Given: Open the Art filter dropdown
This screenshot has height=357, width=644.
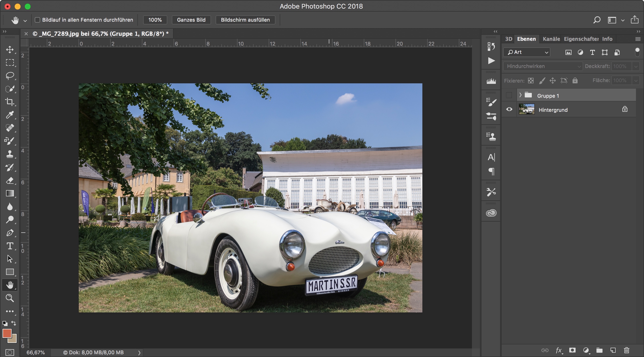Looking at the screenshot, I should point(527,52).
